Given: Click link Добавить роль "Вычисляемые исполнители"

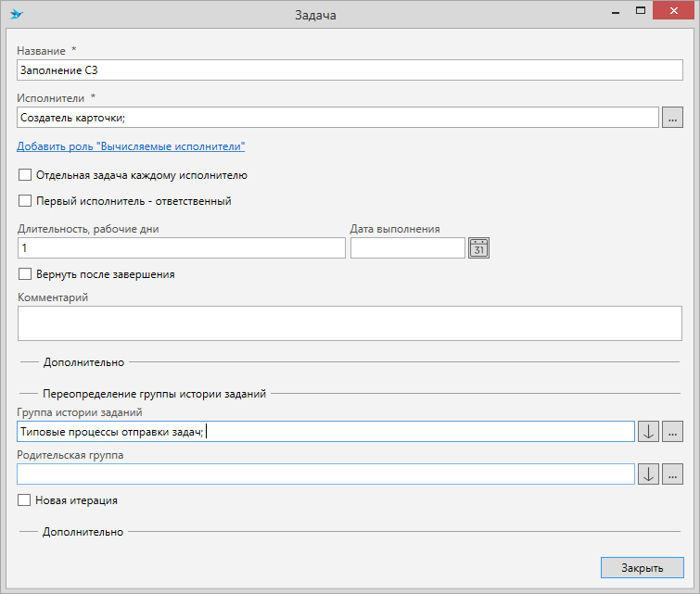Looking at the screenshot, I should tap(131, 146).
